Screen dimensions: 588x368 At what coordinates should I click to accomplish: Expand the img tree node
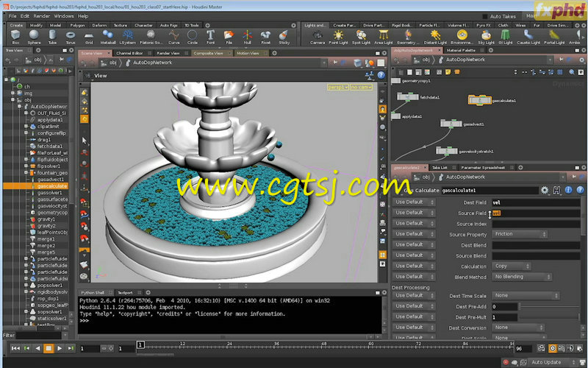12,93
